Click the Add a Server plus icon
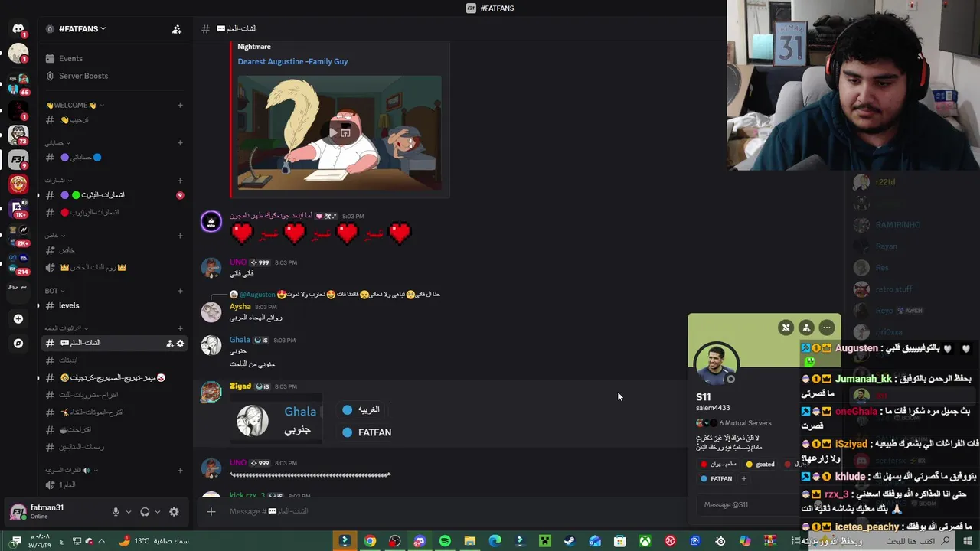Image resolution: width=980 pixels, height=551 pixels. coord(18,318)
